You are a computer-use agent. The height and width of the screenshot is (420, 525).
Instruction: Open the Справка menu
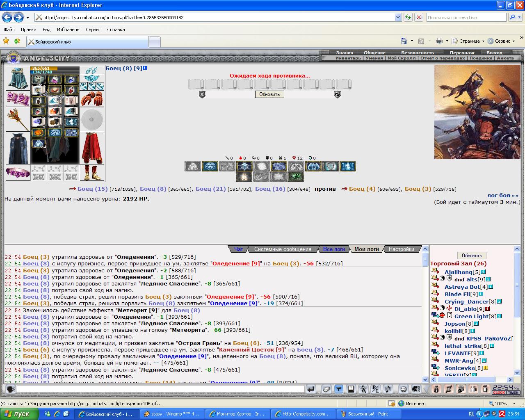(x=116, y=30)
